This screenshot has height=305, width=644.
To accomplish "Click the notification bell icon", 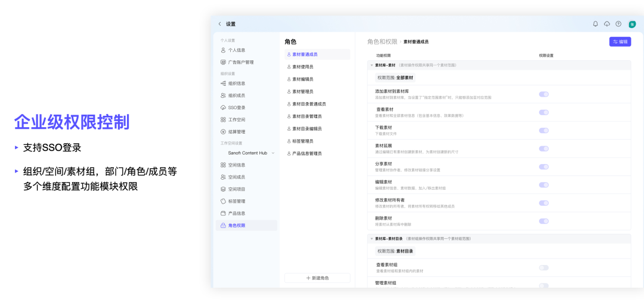I will pyautogui.click(x=595, y=24).
